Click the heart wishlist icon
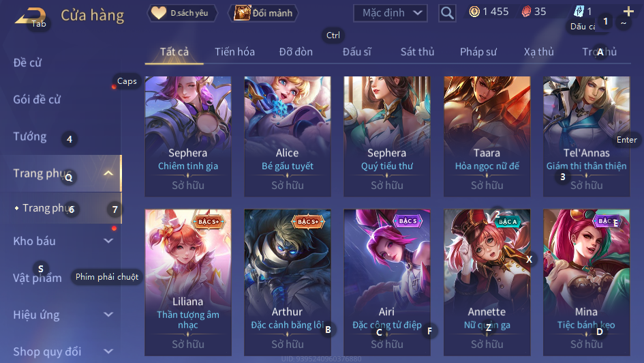The width and height of the screenshot is (644, 363). point(159,13)
